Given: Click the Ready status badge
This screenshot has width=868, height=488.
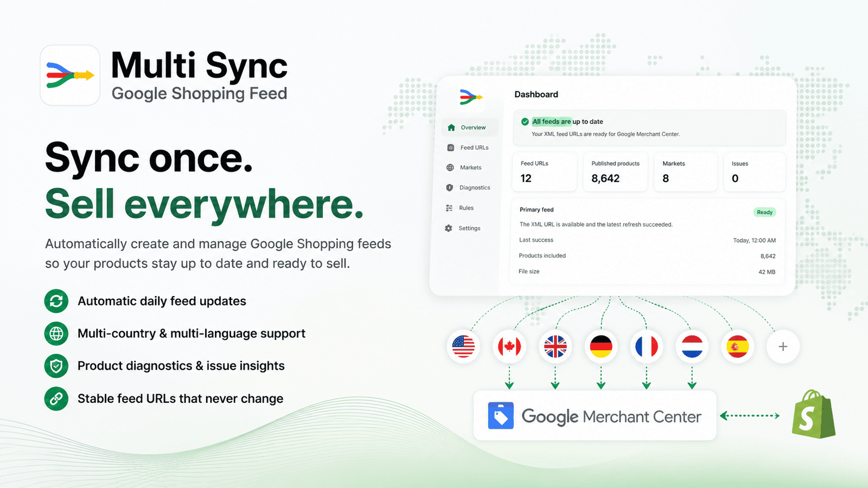Looking at the screenshot, I should tap(764, 212).
